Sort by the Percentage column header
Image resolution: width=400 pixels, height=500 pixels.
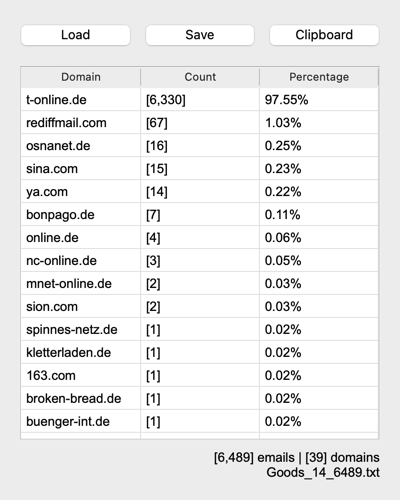319,77
